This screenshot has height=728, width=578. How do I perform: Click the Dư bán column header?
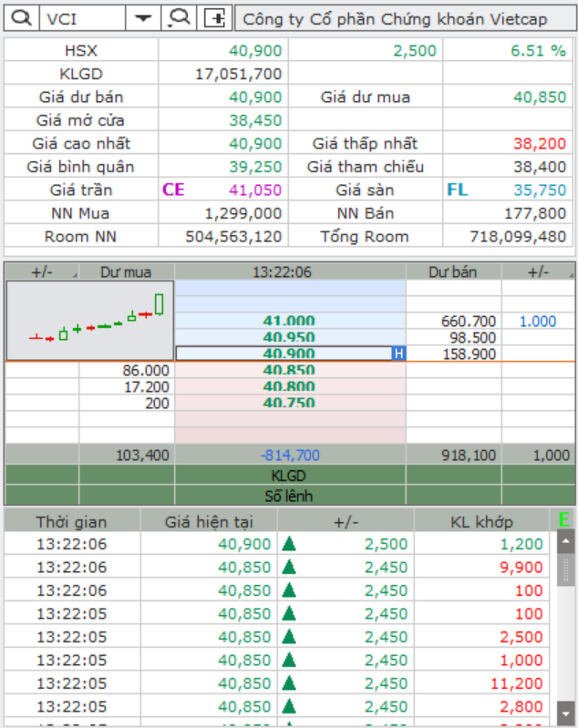pyautogui.click(x=453, y=272)
